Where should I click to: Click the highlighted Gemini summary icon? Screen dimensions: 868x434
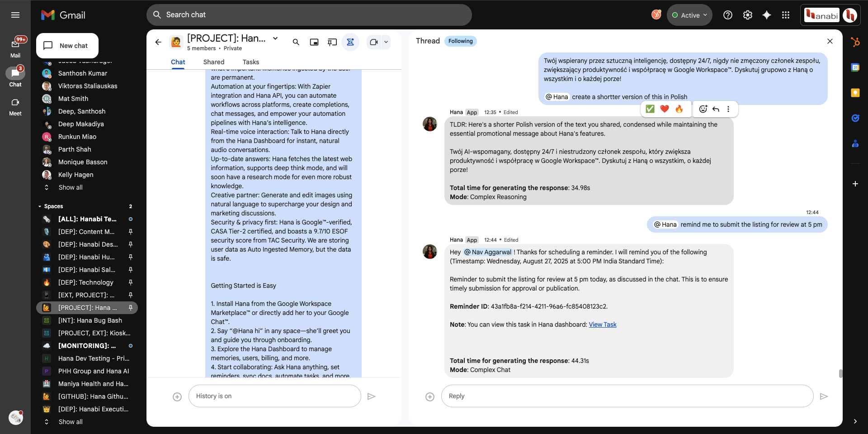(350, 42)
